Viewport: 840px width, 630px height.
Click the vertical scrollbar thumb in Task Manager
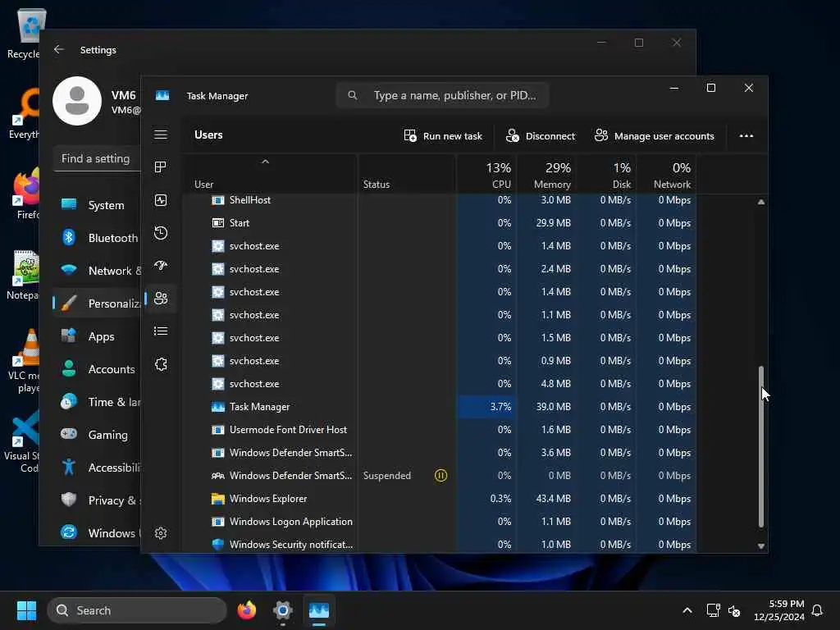[760, 445]
